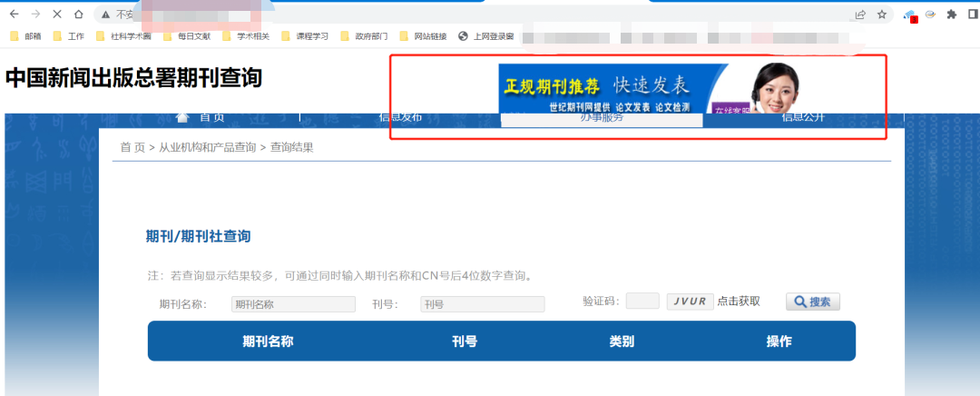Open the 政府部门 bookmark folder
Viewport: 980px width, 396px height.
click(x=364, y=36)
